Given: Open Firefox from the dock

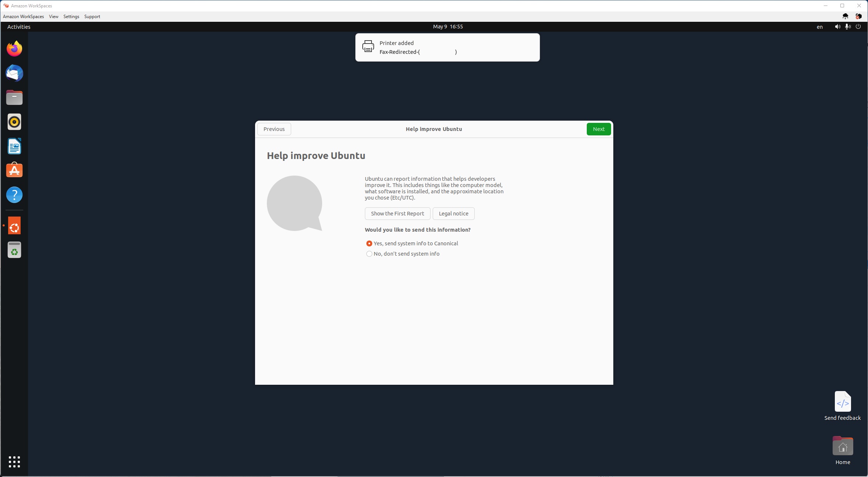Looking at the screenshot, I should (14, 49).
